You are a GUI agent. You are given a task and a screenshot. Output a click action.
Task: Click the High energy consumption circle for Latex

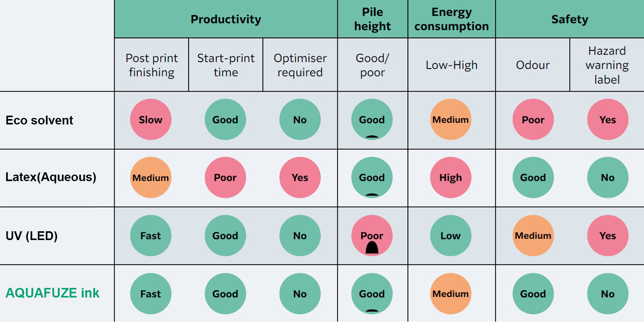450,177
